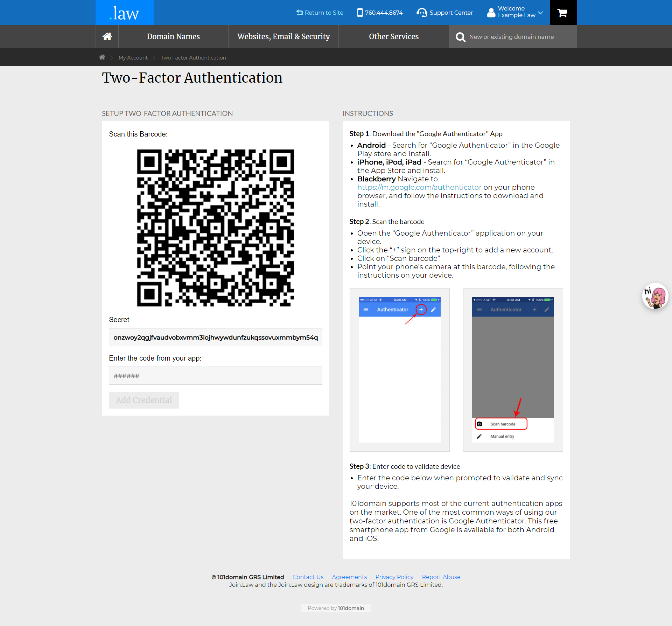Open the Agreements footer link

coord(349,577)
